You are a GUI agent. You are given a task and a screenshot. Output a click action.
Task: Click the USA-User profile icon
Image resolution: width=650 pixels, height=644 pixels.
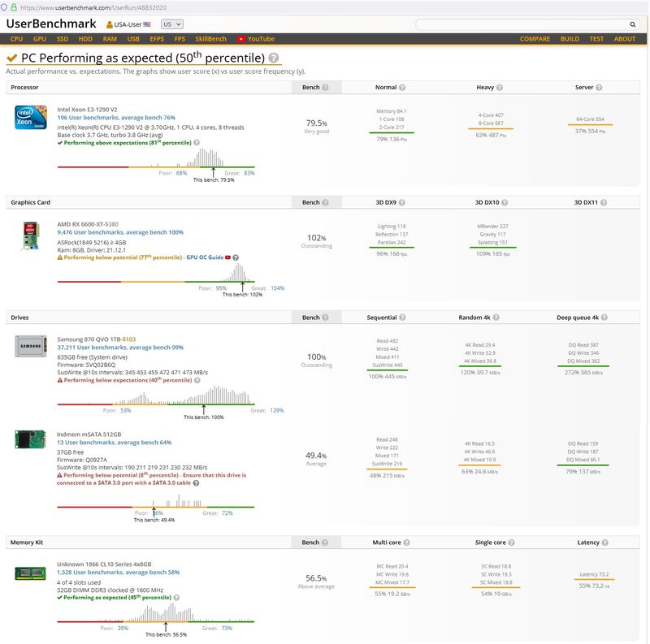pos(110,25)
